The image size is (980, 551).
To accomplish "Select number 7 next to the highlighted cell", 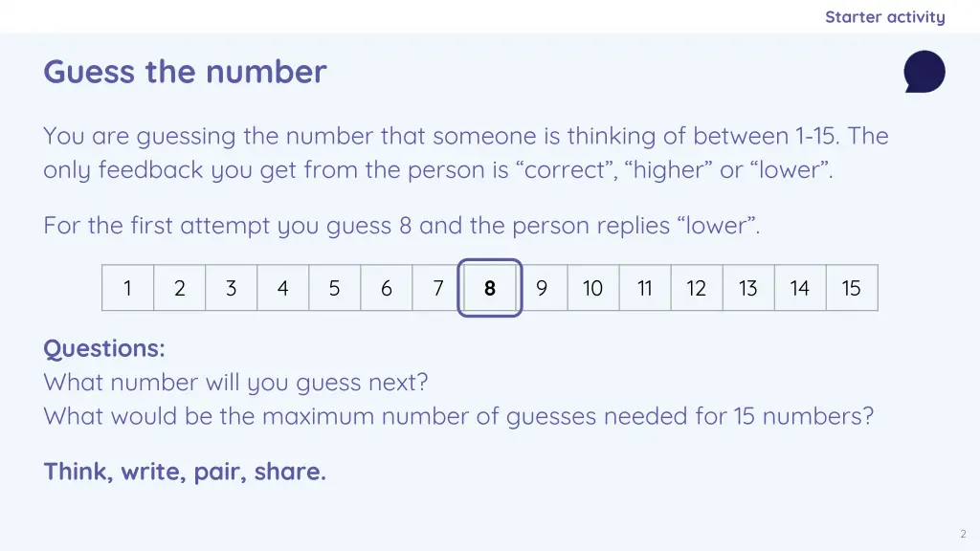I will [436, 288].
